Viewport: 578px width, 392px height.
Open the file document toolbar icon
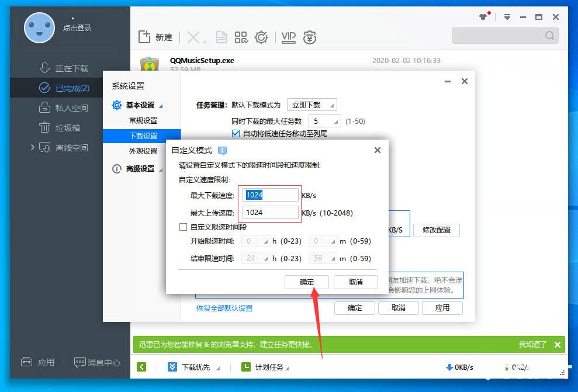coord(221,37)
